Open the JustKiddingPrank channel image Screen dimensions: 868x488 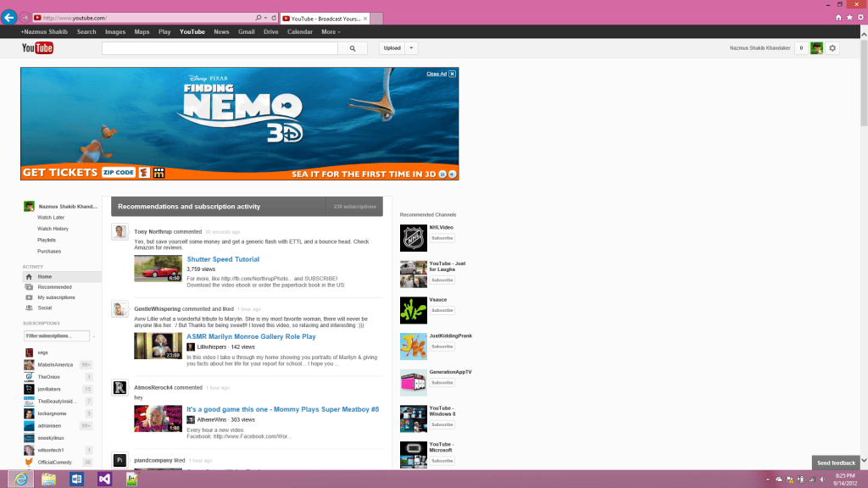click(x=414, y=347)
